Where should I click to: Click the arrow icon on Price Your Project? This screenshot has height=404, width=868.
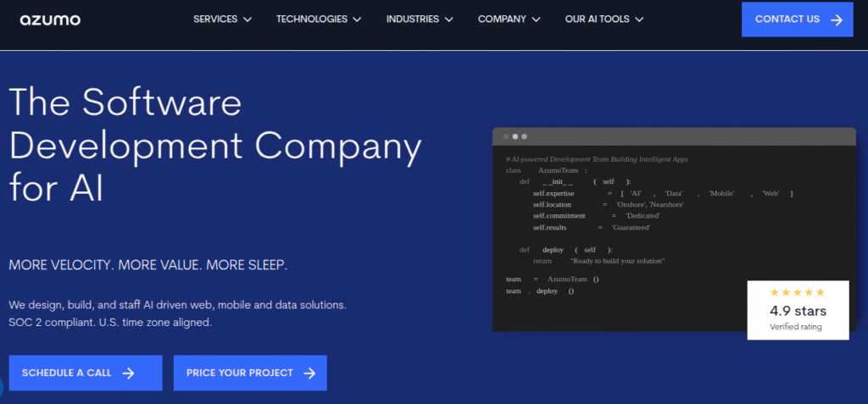pos(309,373)
